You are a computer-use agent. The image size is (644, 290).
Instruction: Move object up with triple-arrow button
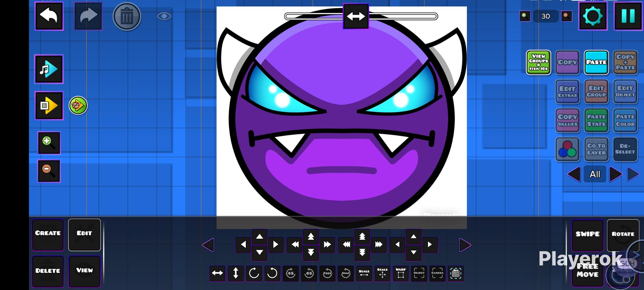point(362,237)
